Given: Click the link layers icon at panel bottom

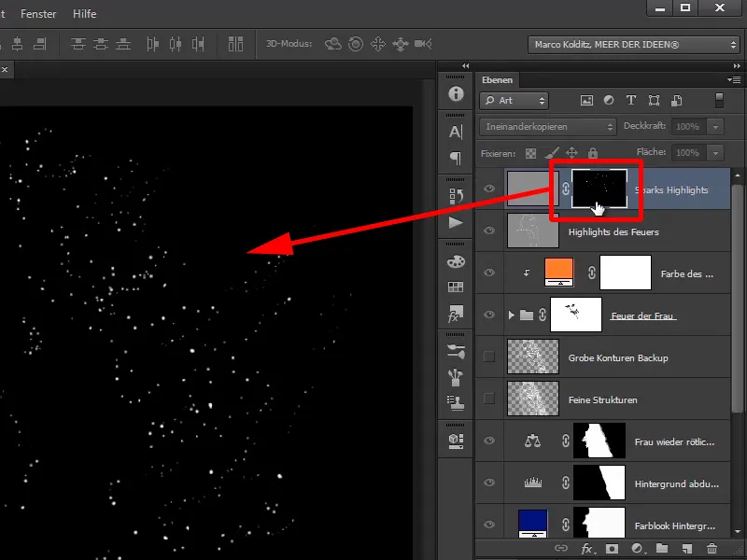Looking at the screenshot, I should click(x=561, y=548).
